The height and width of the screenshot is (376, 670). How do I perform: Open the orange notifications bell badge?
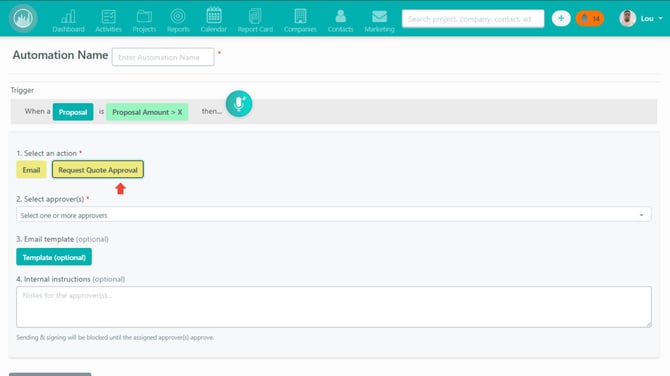(590, 18)
